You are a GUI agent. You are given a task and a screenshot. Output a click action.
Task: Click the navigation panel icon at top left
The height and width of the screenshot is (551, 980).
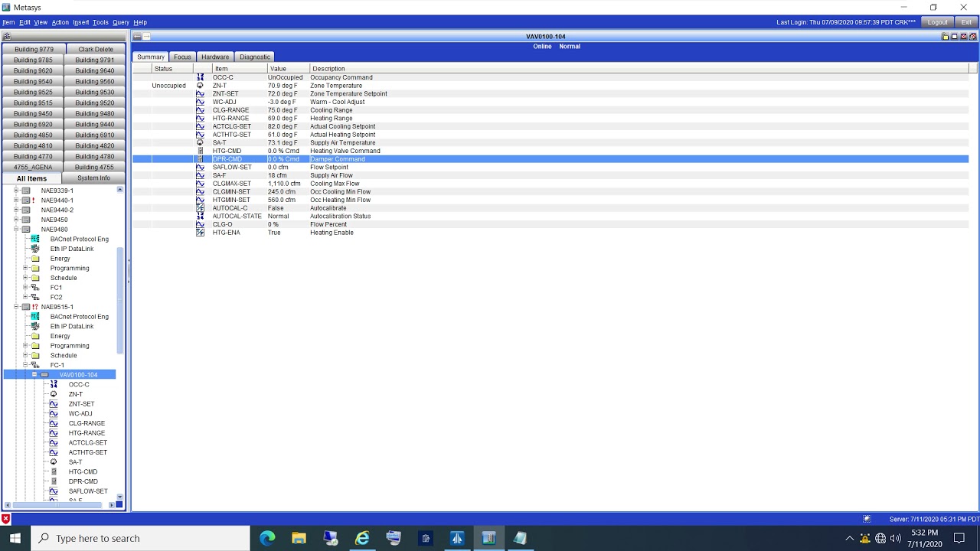pos(7,36)
